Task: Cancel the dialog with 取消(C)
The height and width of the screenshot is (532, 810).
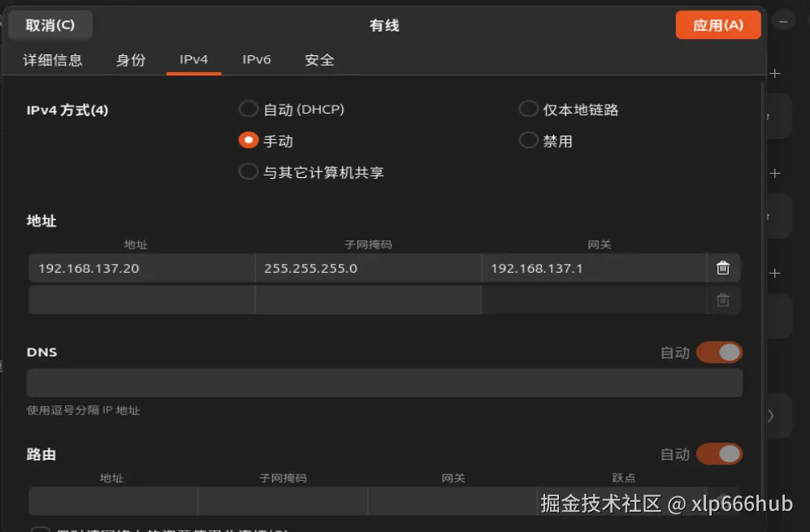Action: click(x=50, y=24)
